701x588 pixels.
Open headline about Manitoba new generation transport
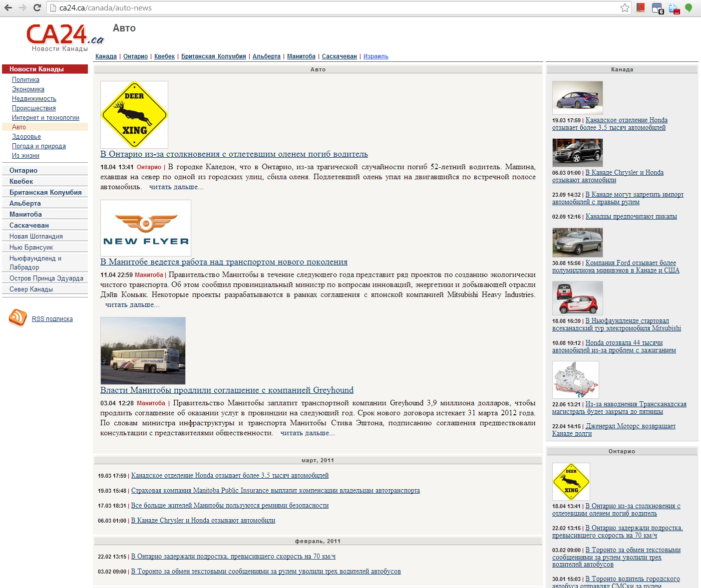click(x=224, y=262)
